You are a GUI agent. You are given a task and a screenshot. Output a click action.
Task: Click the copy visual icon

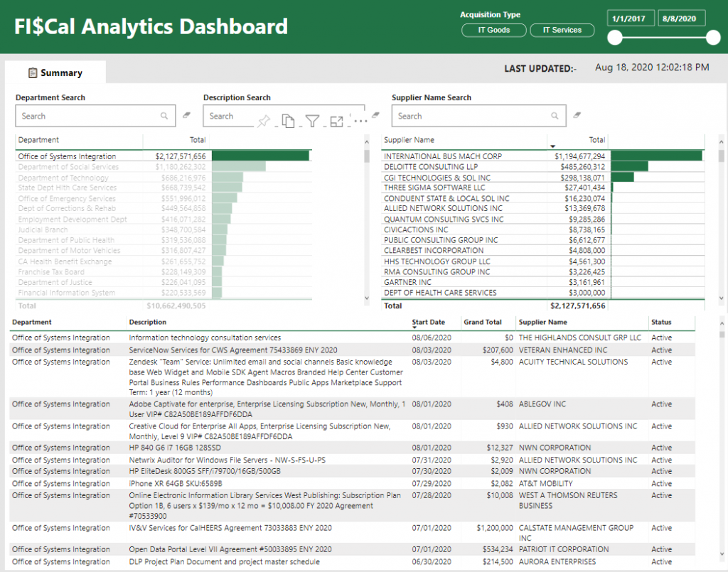click(x=288, y=122)
